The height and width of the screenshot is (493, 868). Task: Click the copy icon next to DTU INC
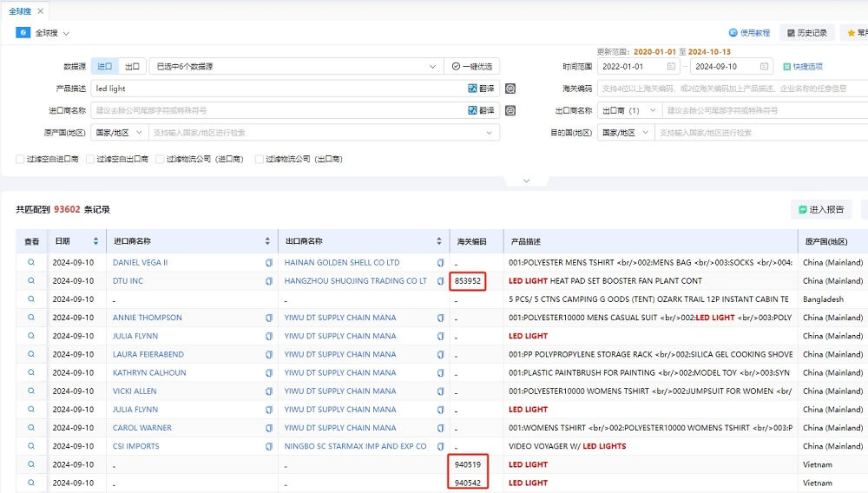pyautogui.click(x=268, y=281)
